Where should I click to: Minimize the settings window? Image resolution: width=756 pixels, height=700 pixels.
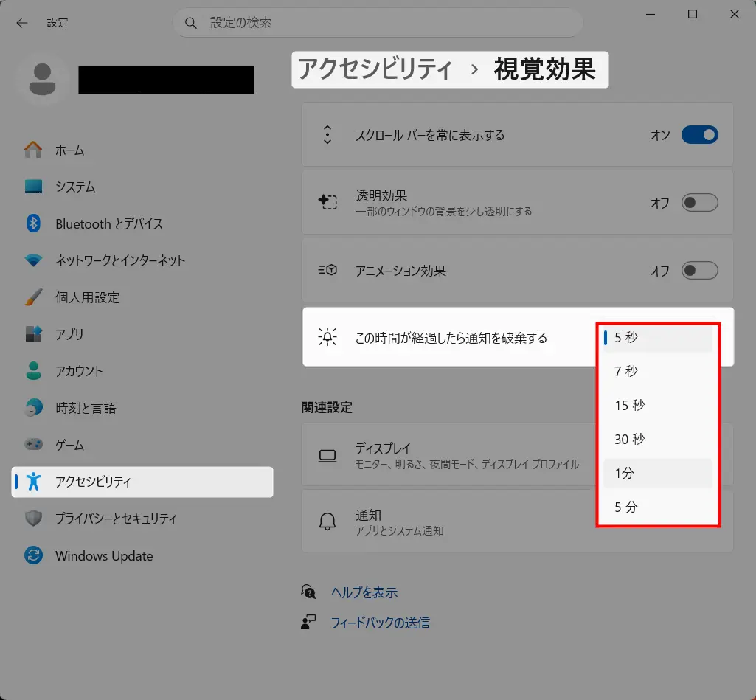click(651, 15)
